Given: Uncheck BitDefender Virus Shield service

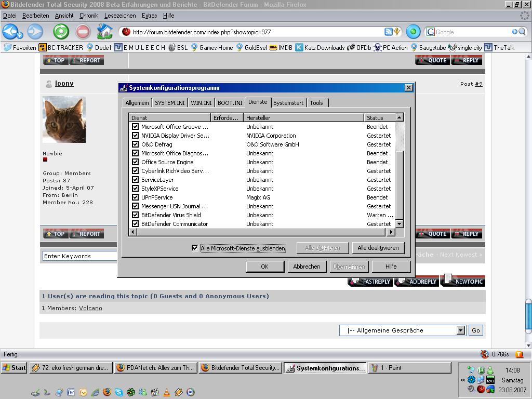Looking at the screenshot, I should point(136,215).
